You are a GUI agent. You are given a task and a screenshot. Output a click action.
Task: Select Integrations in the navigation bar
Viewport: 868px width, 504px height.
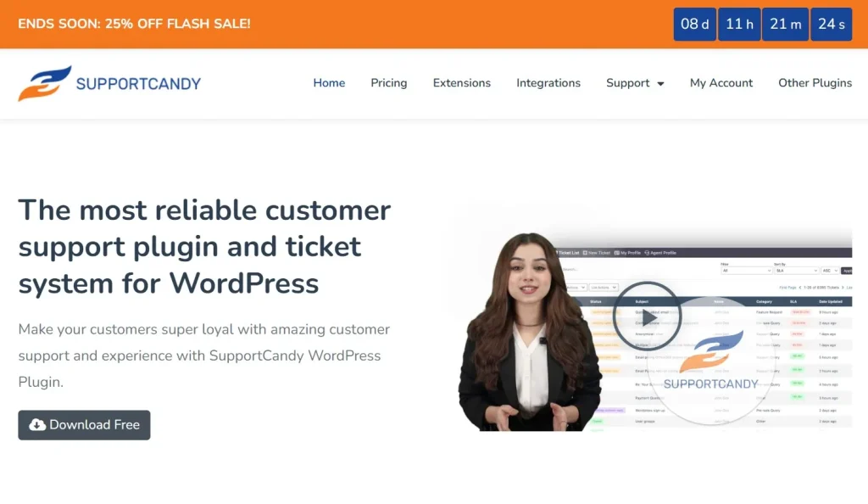(548, 83)
